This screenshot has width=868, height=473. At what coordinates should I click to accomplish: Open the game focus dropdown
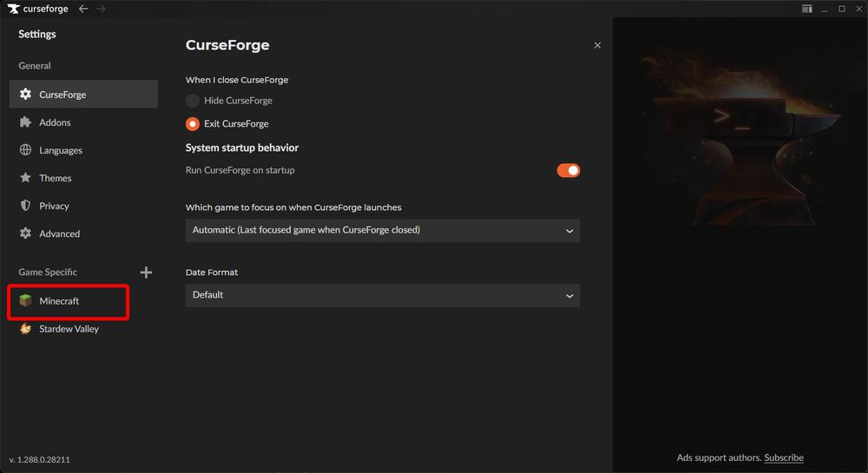coord(383,230)
